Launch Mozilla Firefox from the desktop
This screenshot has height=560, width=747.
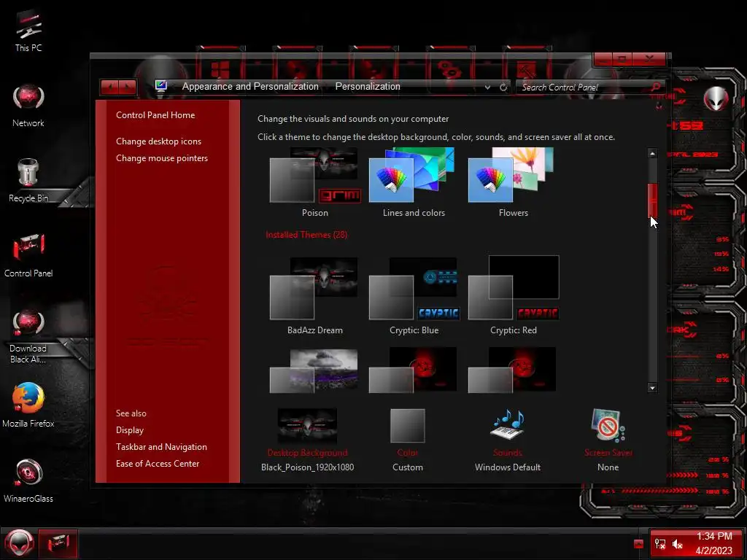(x=28, y=405)
